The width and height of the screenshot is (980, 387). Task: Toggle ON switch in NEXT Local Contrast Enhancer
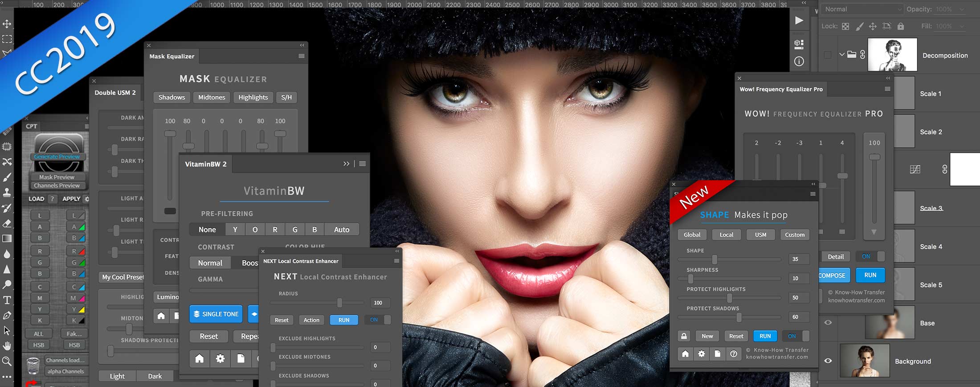point(378,320)
